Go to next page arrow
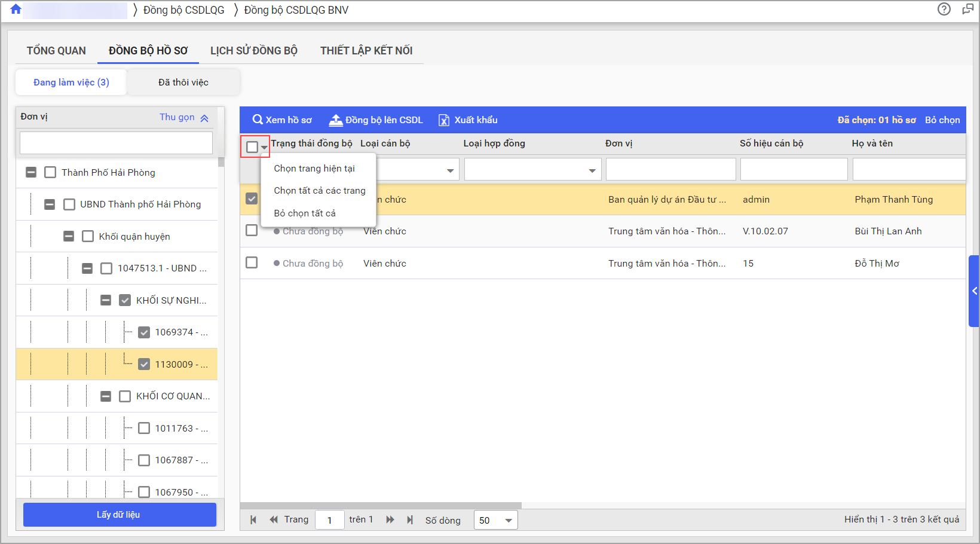The width and height of the screenshot is (980, 544). point(390,519)
